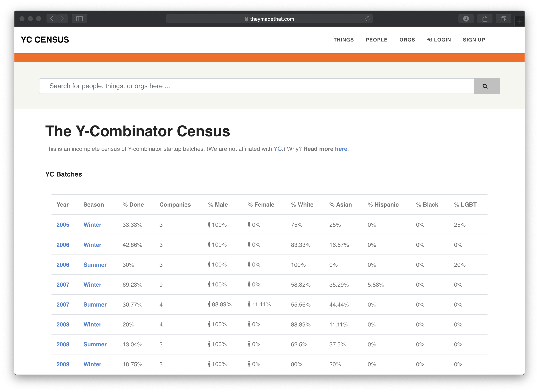Click the search for people, things, orgs field
This screenshot has height=392, width=539.
point(256,86)
